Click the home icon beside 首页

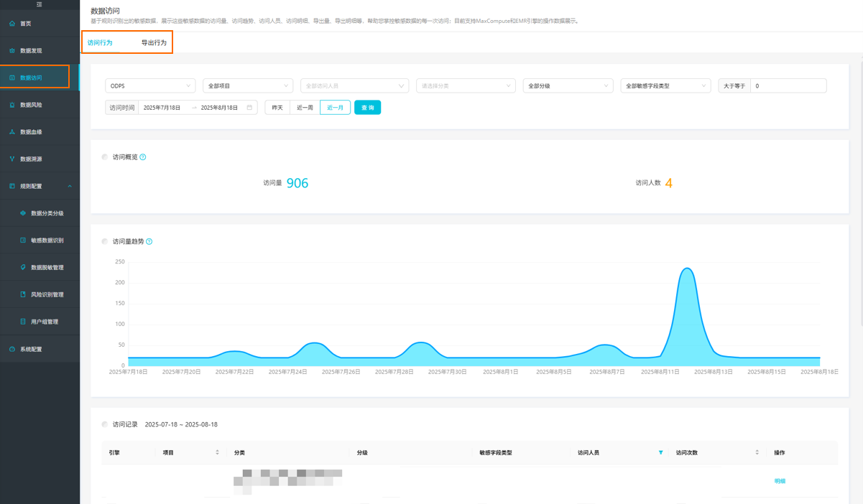[12, 24]
